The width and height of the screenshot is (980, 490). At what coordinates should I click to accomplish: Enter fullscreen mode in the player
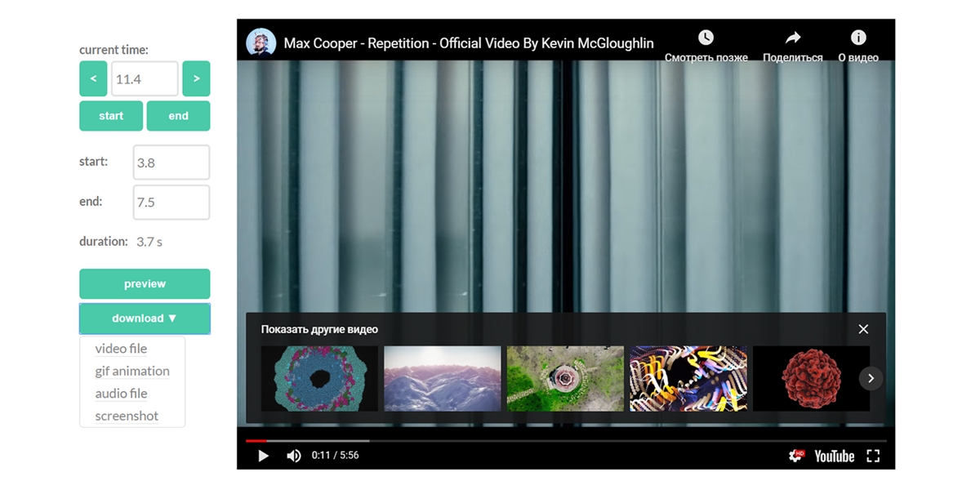pyautogui.click(x=873, y=456)
